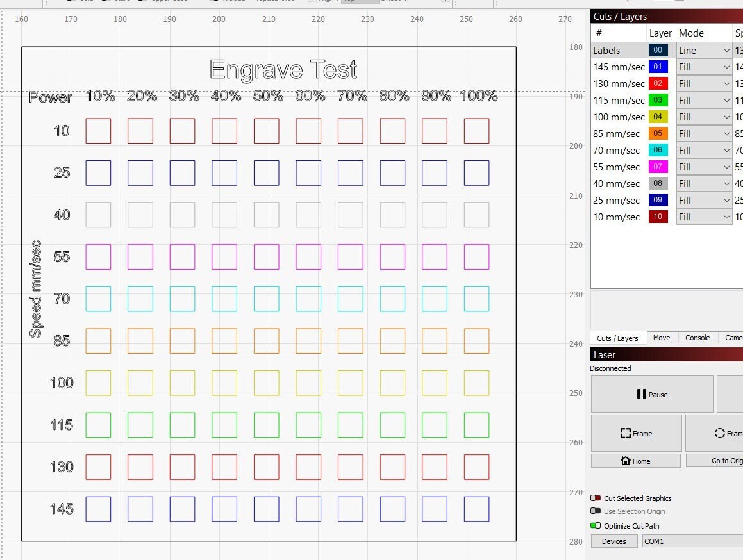
Task: Open Mode dropdown for 100 mm/sec layer
Action: coord(704,117)
